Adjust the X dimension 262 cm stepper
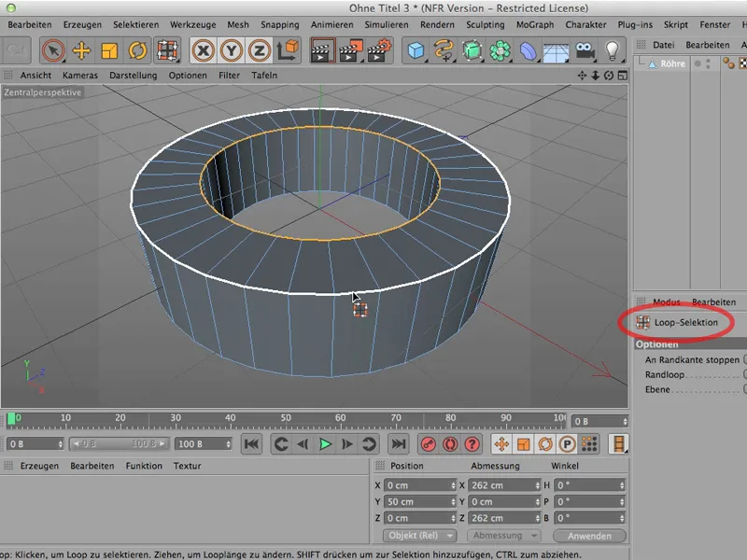 tap(538, 485)
